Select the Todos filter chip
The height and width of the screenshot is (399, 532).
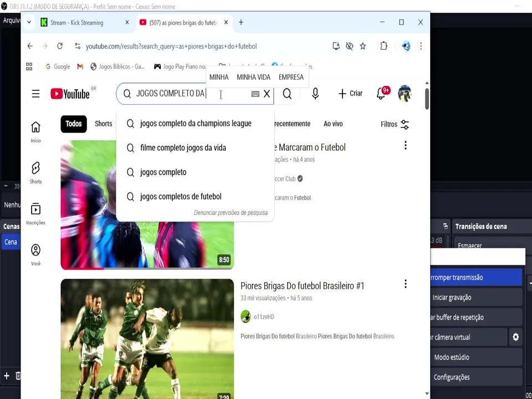[x=74, y=124]
